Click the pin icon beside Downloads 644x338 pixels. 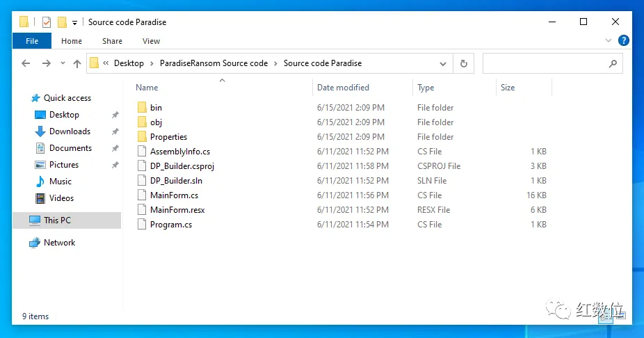[x=115, y=131]
